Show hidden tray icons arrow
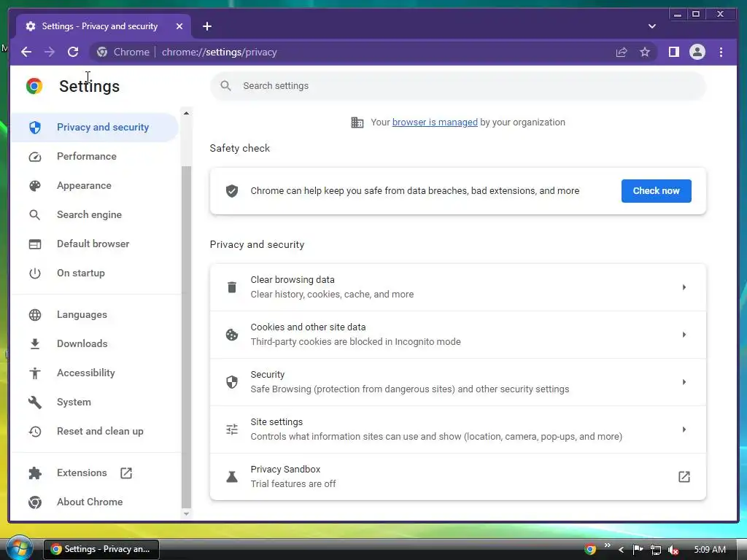The width and height of the screenshot is (747, 560). tap(622, 550)
